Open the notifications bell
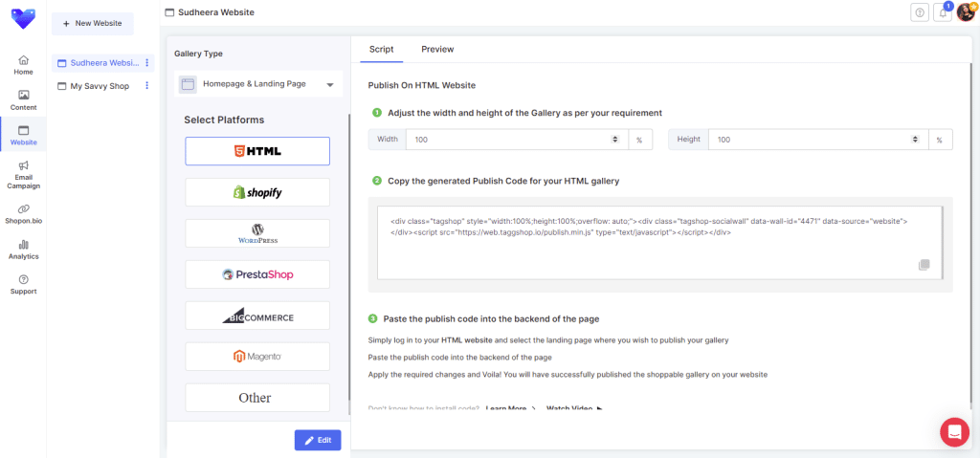This screenshot has width=980, height=458. (943, 12)
